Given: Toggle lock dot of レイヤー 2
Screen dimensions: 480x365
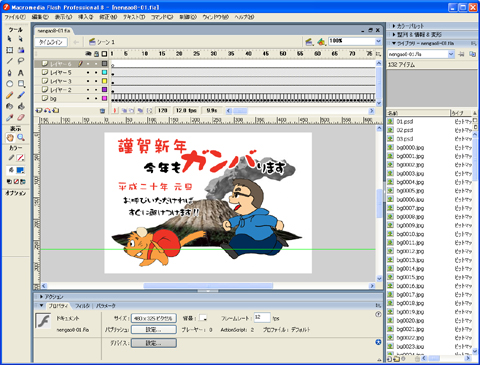Looking at the screenshot, I should click(96, 90).
